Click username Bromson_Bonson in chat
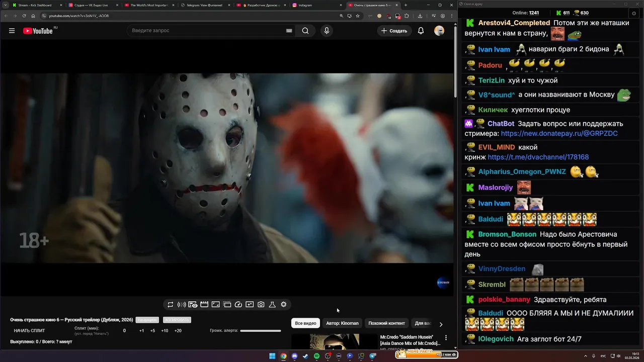 coord(507,234)
